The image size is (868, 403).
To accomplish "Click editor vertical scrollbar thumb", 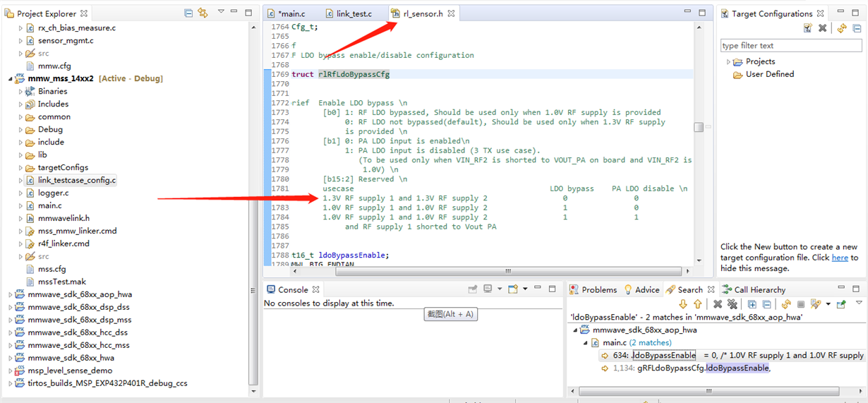I will [698, 127].
